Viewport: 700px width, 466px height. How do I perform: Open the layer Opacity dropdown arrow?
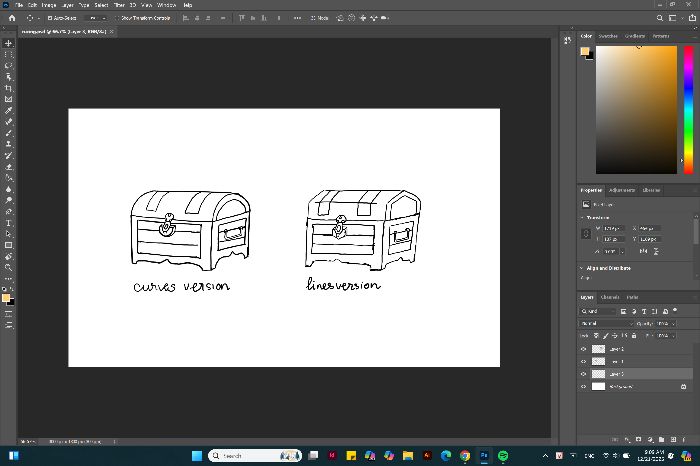coord(673,324)
